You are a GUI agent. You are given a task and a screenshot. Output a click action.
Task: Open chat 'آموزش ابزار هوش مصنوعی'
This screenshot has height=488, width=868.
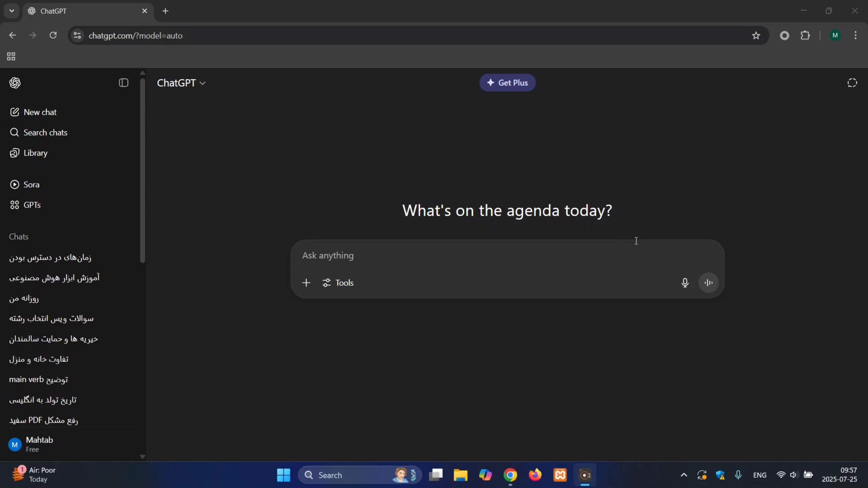click(54, 278)
